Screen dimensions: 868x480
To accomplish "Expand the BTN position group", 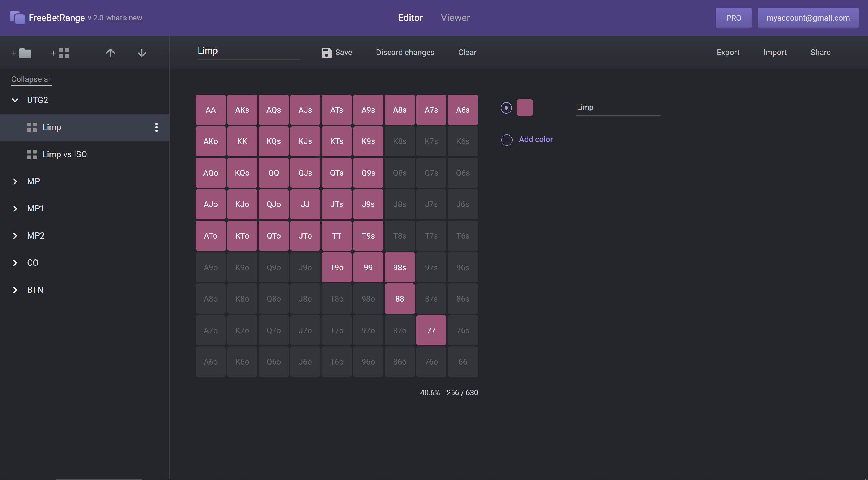I will [x=14, y=290].
